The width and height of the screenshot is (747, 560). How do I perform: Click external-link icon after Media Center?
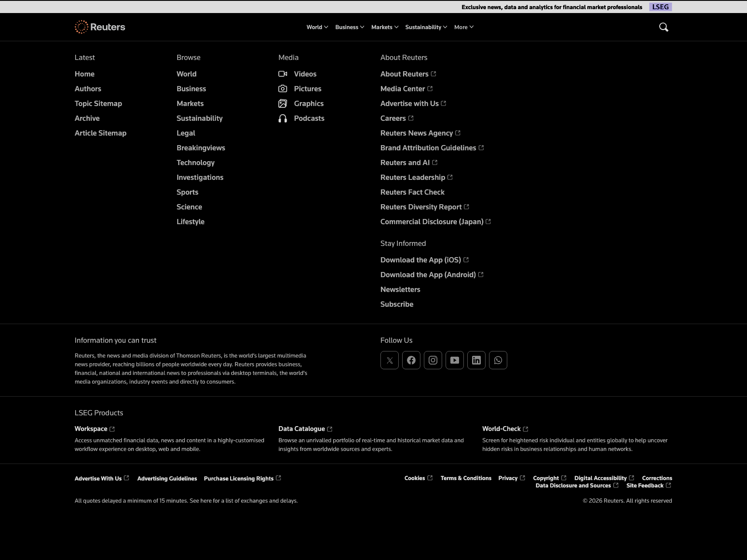point(430,88)
